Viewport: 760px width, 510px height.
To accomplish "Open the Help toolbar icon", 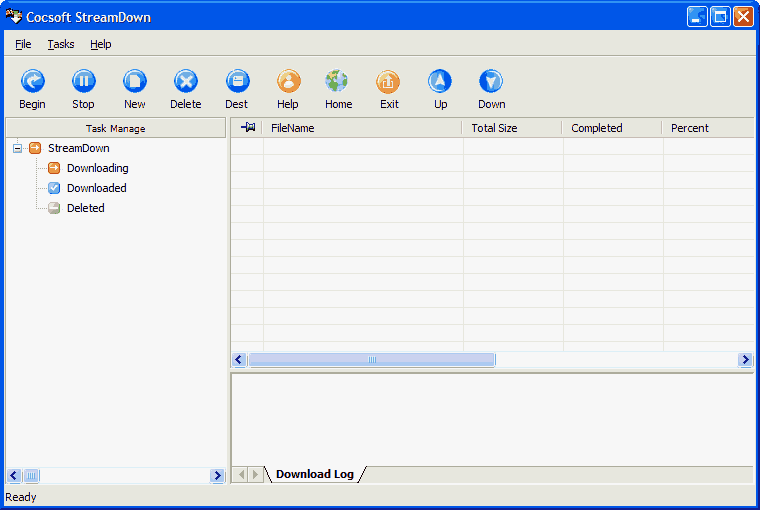I will (288, 81).
